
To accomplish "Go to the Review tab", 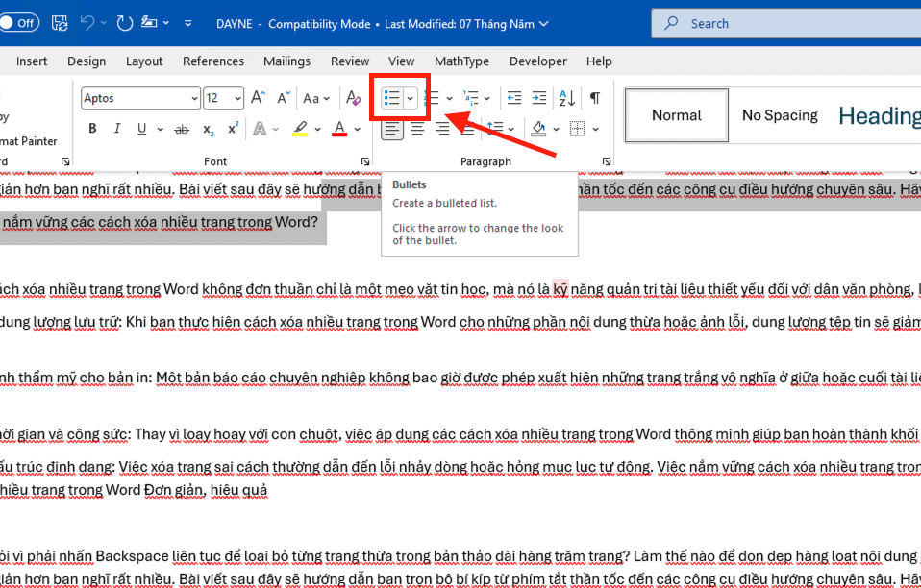I will point(350,61).
